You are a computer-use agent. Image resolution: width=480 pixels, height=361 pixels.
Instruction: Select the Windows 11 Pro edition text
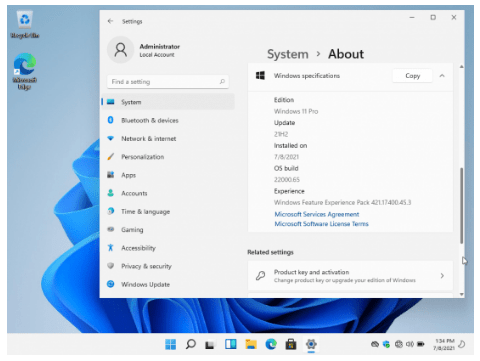point(296,111)
